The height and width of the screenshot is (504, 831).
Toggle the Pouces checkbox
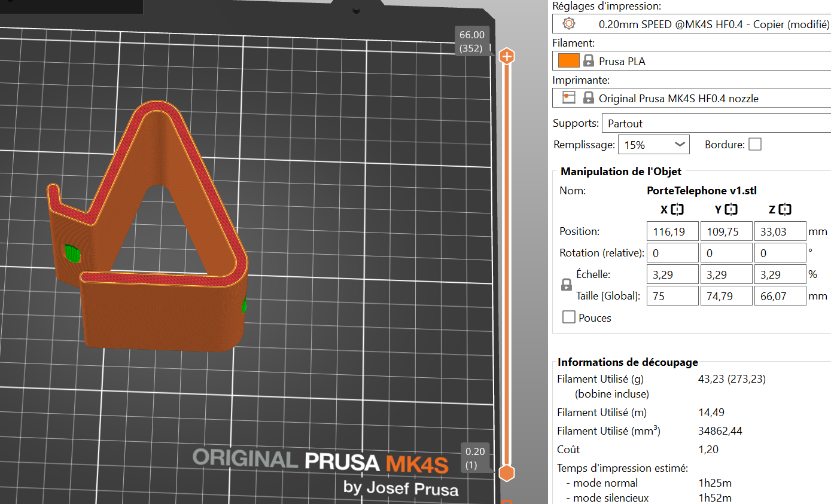(569, 317)
